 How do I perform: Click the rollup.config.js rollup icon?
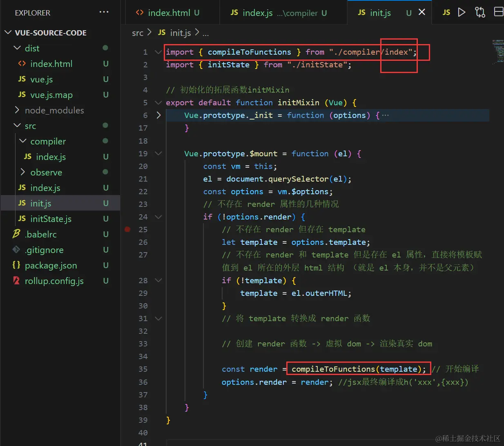16,280
